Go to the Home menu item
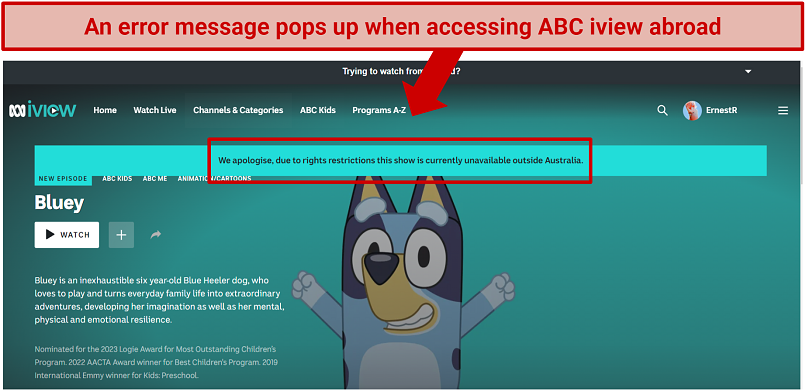The height and width of the screenshot is (391, 806). coord(105,110)
